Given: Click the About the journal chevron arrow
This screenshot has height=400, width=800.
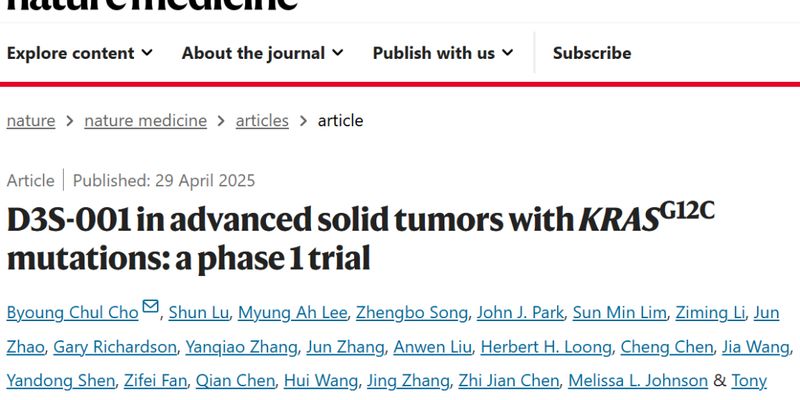Looking at the screenshot, I should click(338, 53).
